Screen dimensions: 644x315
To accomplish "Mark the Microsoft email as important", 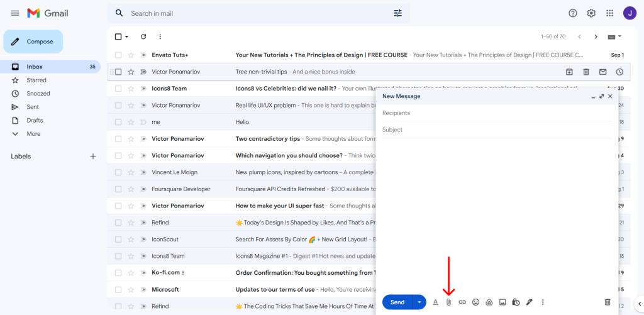I will pyautogui.click(x=143, y=290).
